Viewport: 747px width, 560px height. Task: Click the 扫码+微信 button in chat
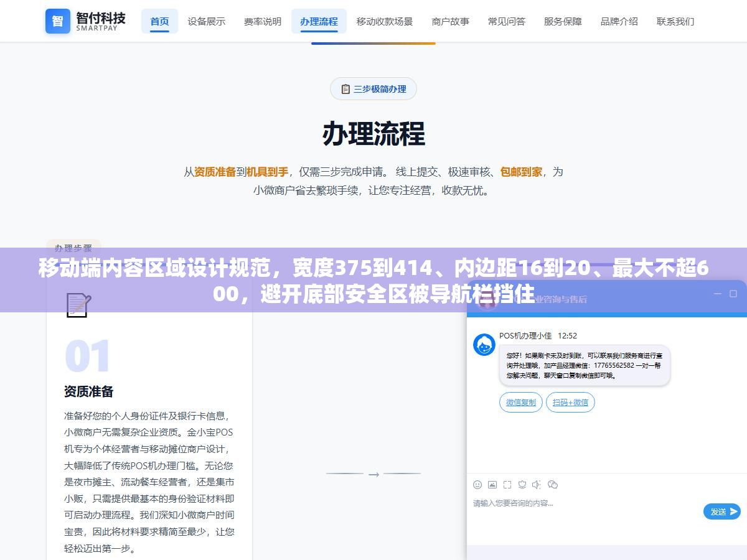tap(570, 403)
